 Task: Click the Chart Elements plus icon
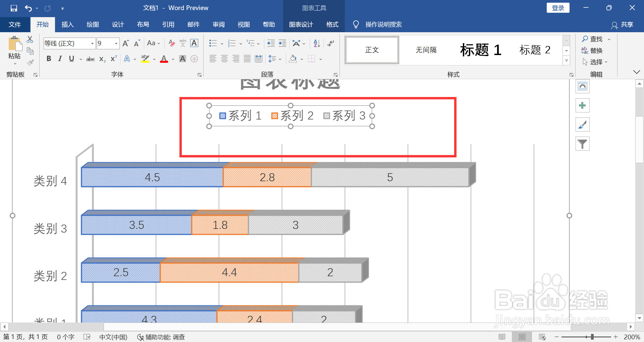(x=583, y=106)
